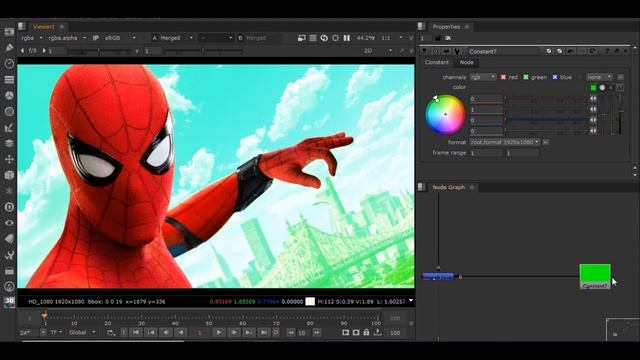Open the Channel nodes stacked lines icon

point(9,80)
